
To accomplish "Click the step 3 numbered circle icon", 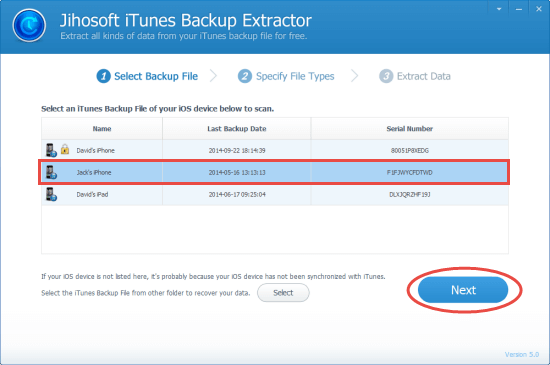I will click(386, 76).
